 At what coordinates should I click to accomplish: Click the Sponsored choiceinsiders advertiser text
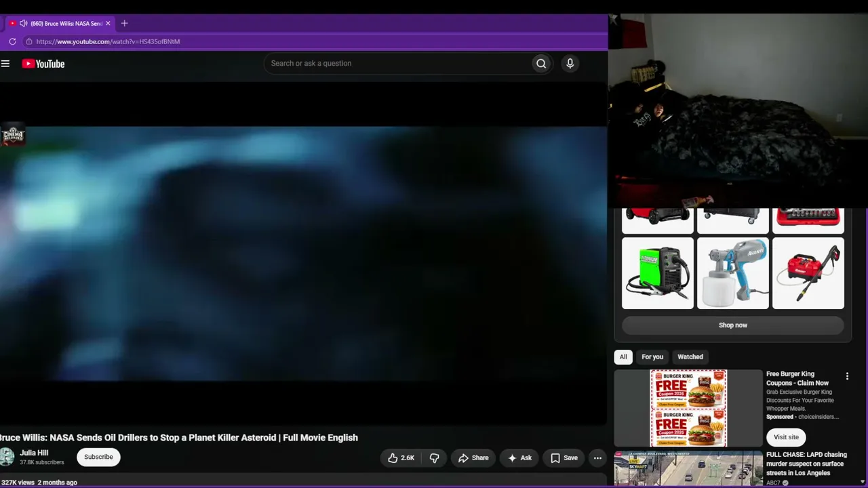coord(802,417)
